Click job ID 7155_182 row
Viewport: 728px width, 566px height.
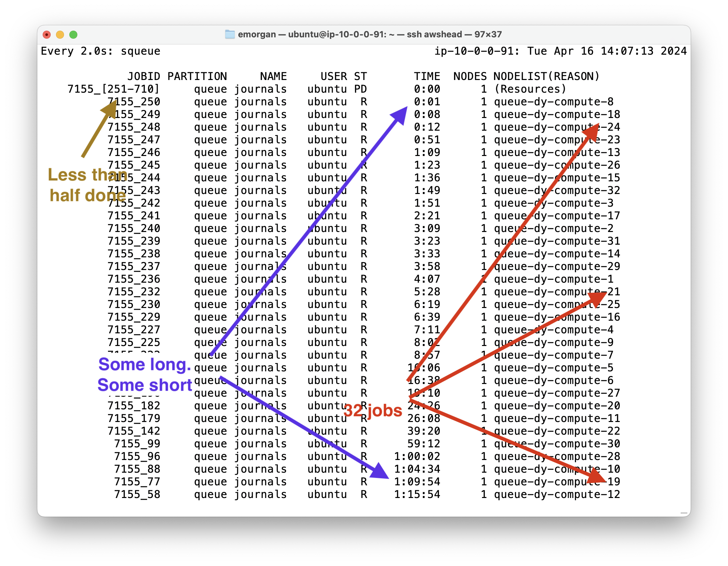click(134, 406)
